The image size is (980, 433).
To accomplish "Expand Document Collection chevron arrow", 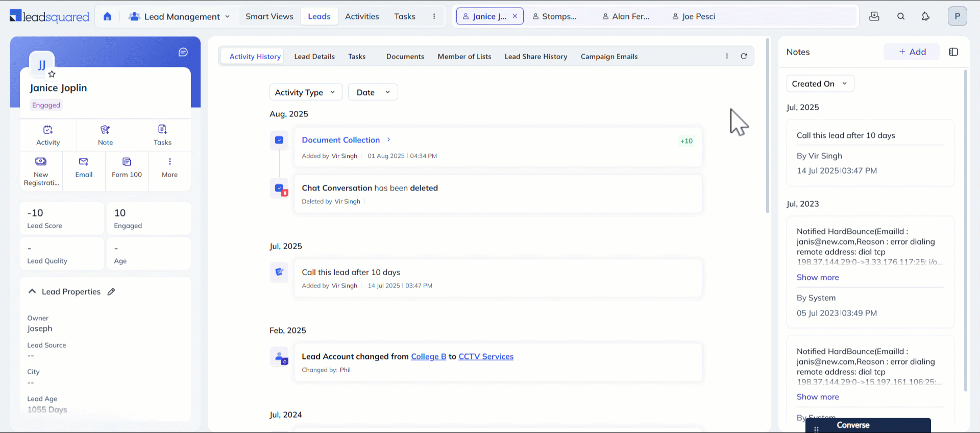I will pyautogui.click(x=388, y=139).
